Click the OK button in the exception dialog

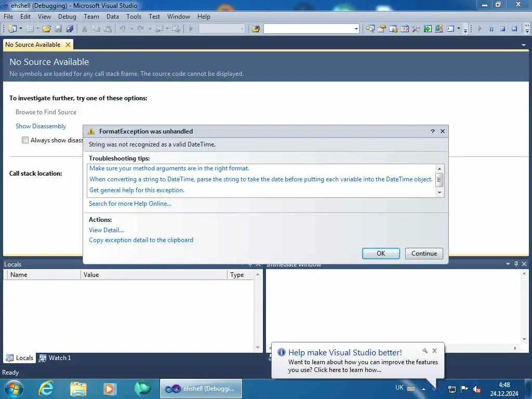(x=381, y=254)
